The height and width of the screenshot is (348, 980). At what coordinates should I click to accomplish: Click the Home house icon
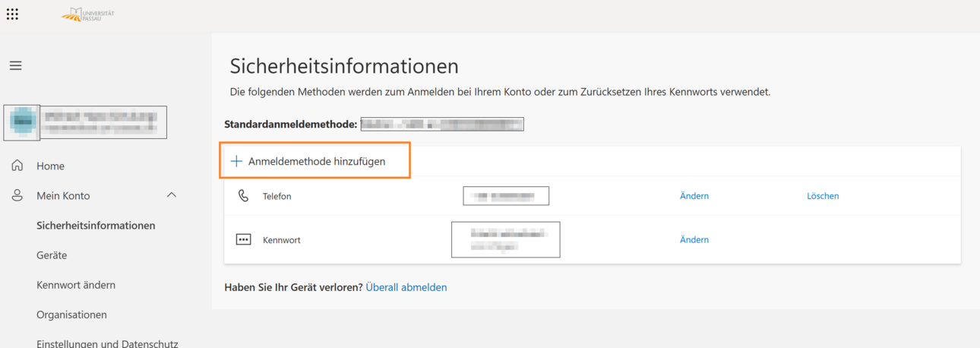(17, 166)
